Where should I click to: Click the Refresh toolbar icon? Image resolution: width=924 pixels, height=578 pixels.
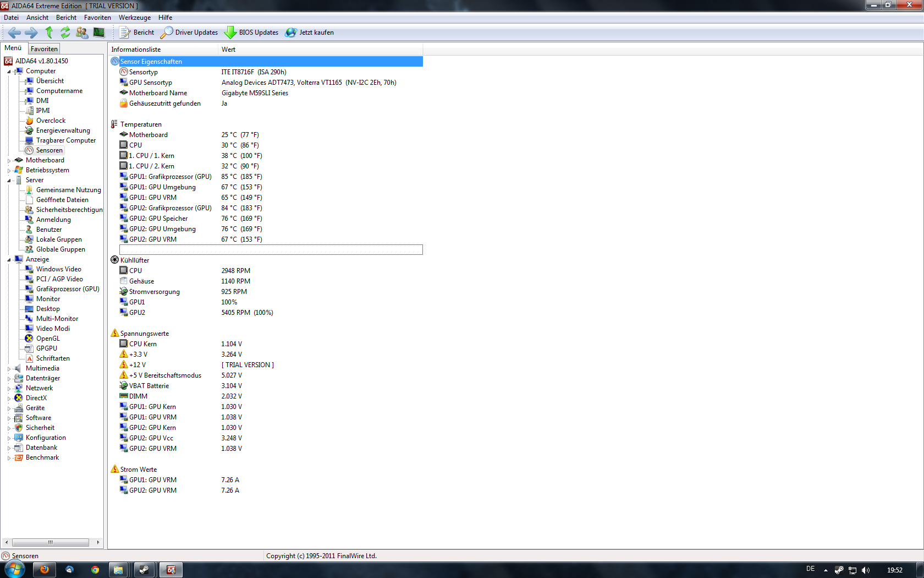tap(65, 32)
